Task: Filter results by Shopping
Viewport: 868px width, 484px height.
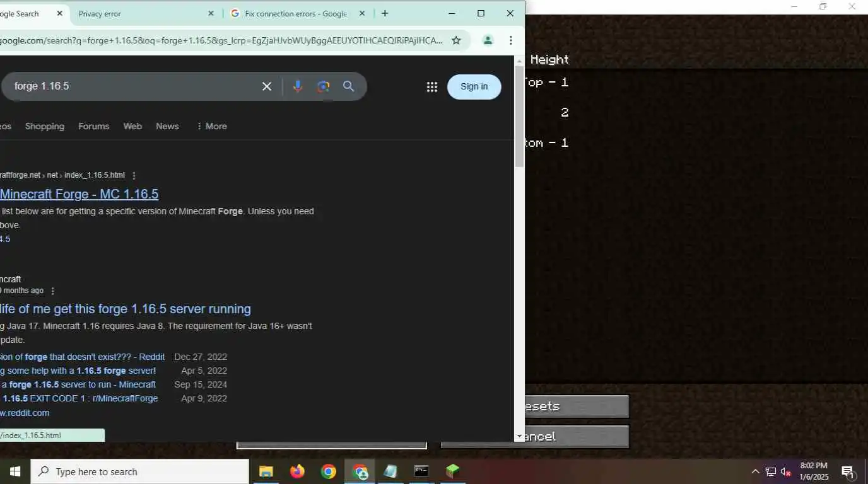Action: [x=45, y=126]
